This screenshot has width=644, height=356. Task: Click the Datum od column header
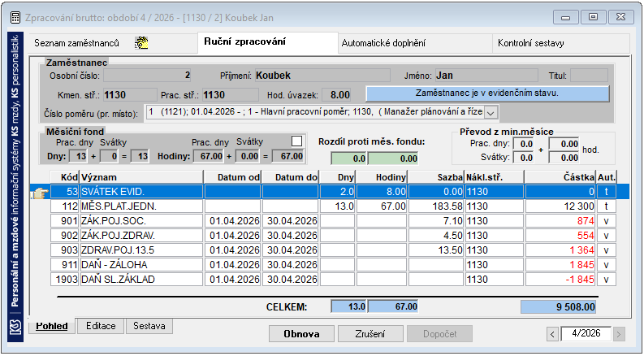(x=232, y=177)
